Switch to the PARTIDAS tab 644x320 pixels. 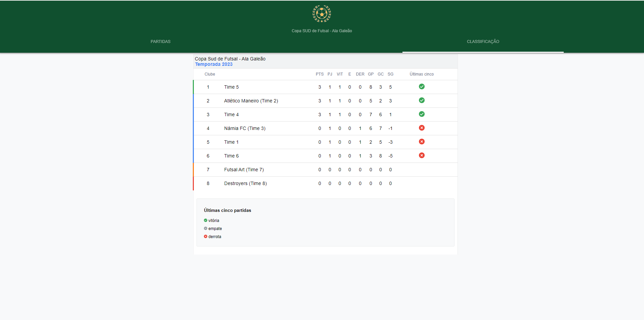pos(161,42)
